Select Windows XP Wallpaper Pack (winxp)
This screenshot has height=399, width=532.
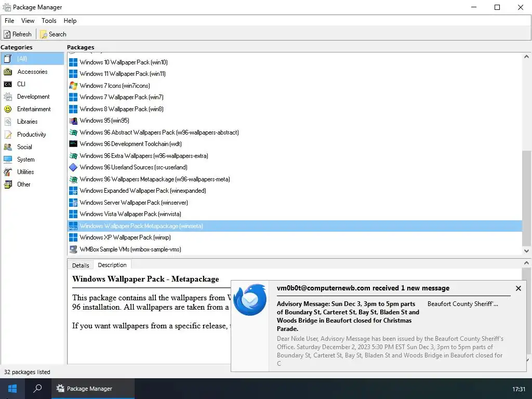pos(295,237)
